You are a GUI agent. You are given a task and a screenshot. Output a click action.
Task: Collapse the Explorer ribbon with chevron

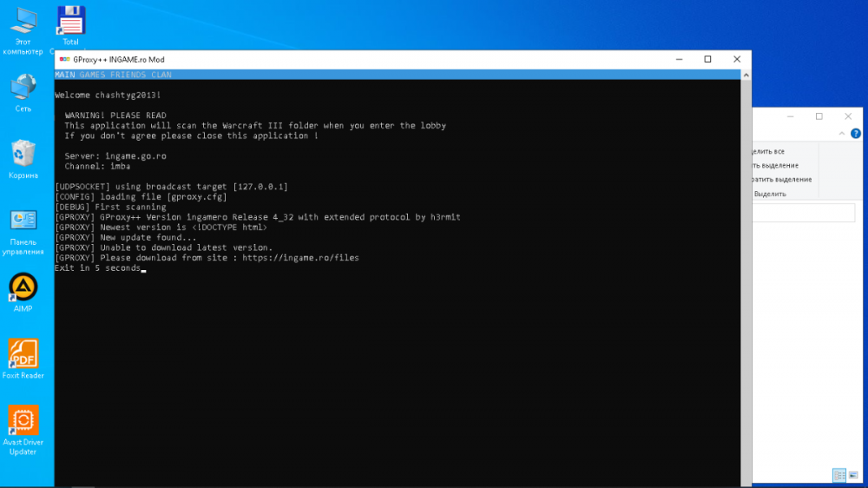[842, 134]
